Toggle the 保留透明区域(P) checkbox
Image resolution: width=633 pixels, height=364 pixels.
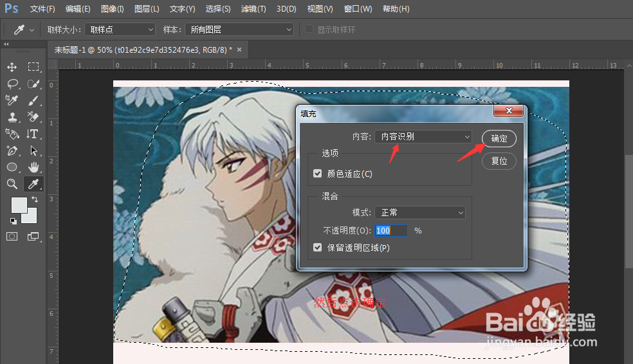pos(318,248)
